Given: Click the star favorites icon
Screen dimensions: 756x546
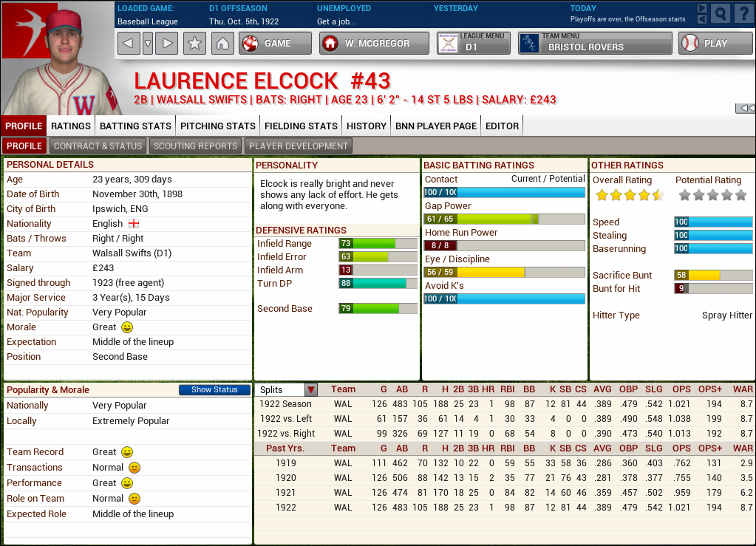Looking at the screenshot, I should pos(194,42).
